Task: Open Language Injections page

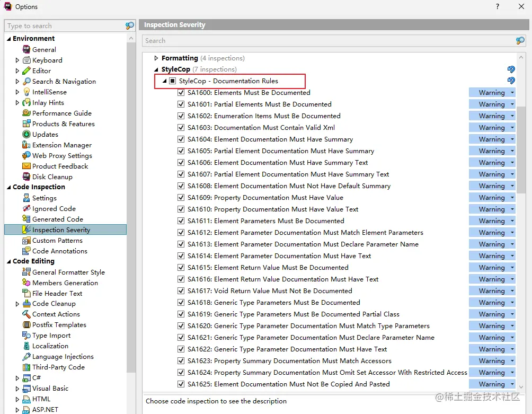Action: (x=63, y=357)
